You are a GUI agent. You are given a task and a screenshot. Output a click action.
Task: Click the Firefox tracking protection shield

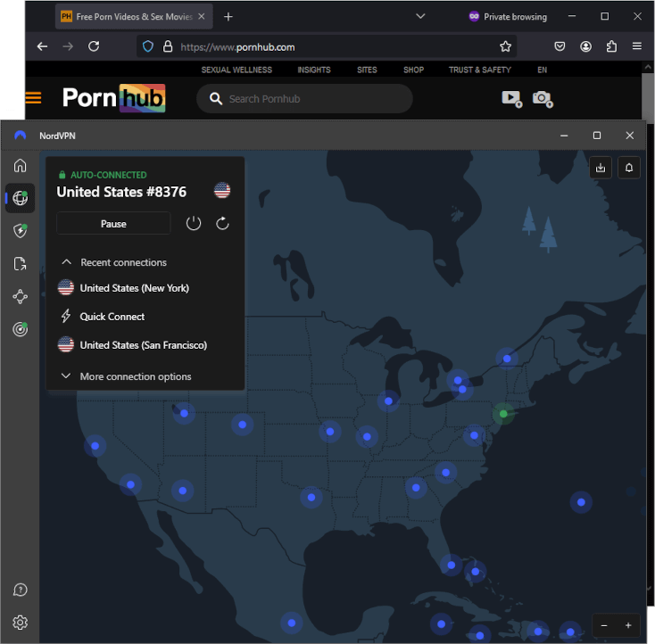point(148,46)
